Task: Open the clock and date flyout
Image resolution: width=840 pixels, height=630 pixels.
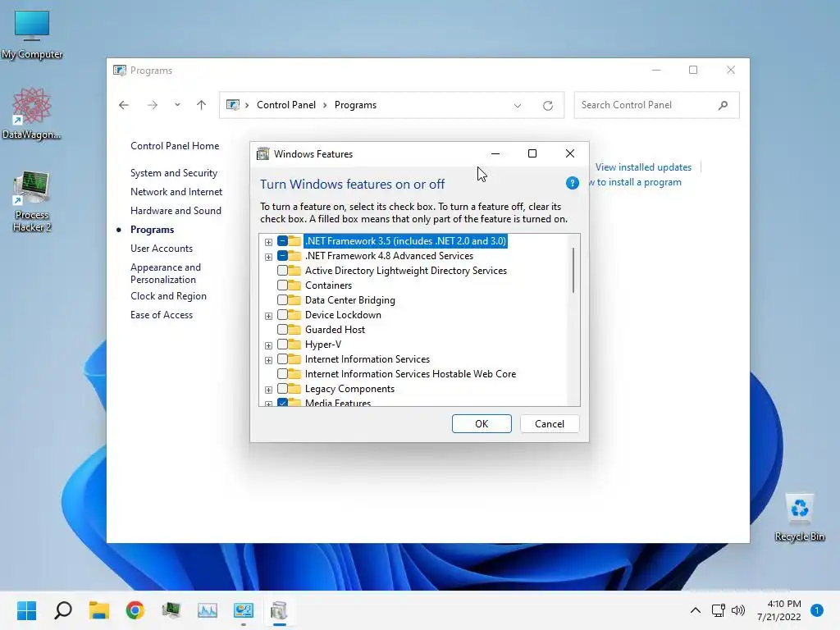Action: tap(779, 610)
